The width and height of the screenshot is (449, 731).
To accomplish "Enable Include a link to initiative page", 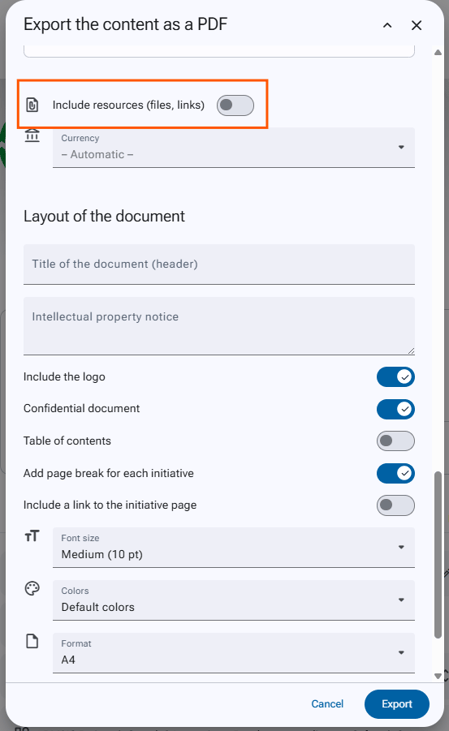I will click(395, 505).
